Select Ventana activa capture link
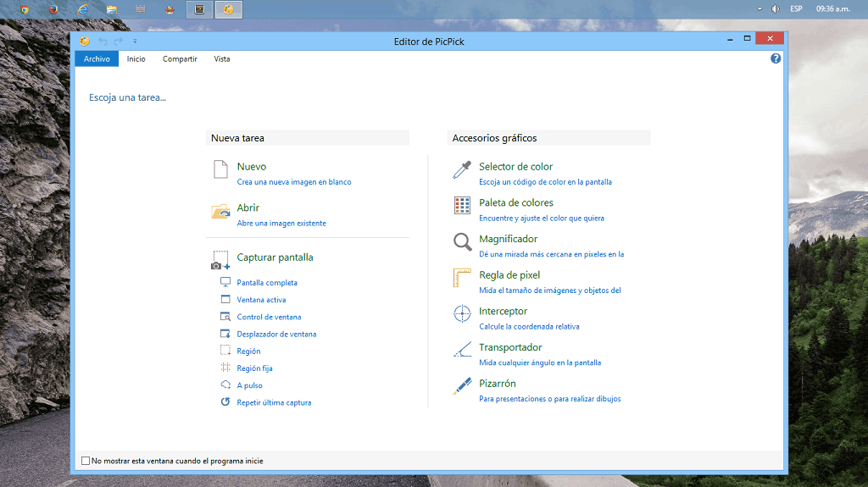868x487 pixels. [261, 299]
